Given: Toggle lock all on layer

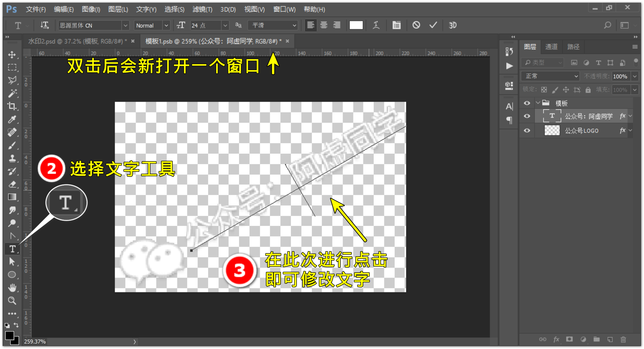Looking at the screenshot, I should tap(588, 90).
